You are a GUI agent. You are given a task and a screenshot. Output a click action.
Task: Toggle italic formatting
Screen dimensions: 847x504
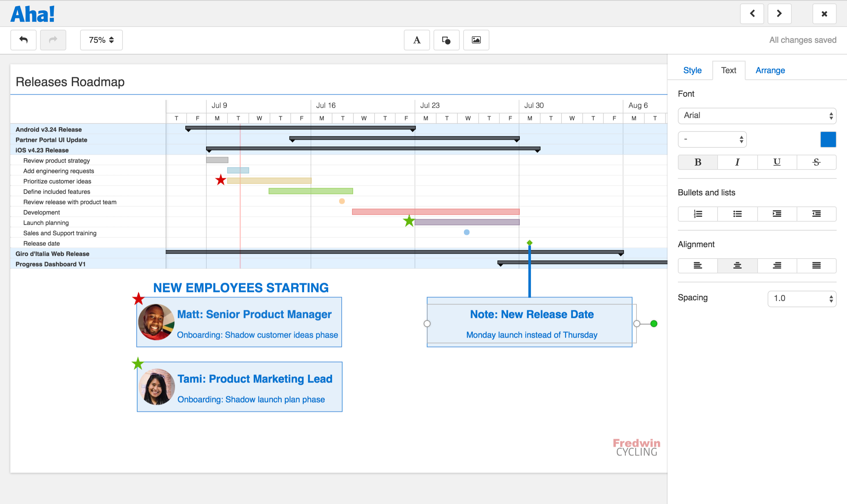(x=737, y=162)
